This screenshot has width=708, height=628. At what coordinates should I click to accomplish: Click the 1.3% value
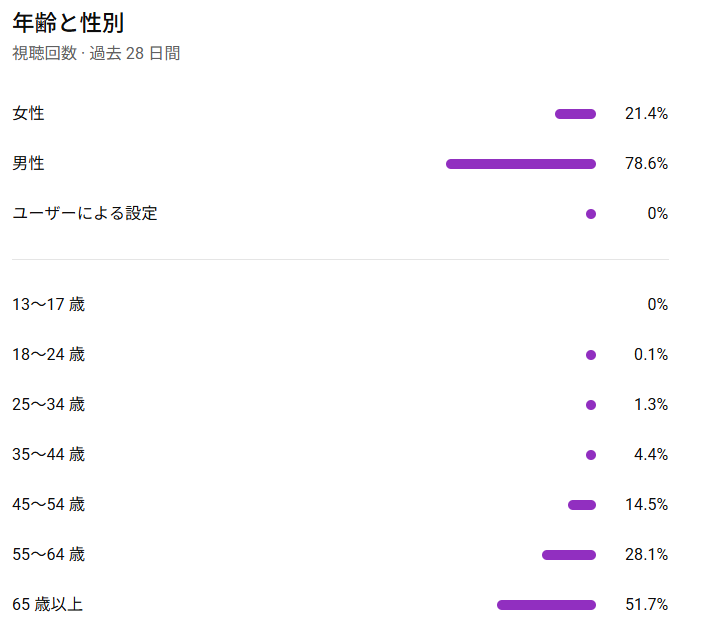(x=651, y=405)
